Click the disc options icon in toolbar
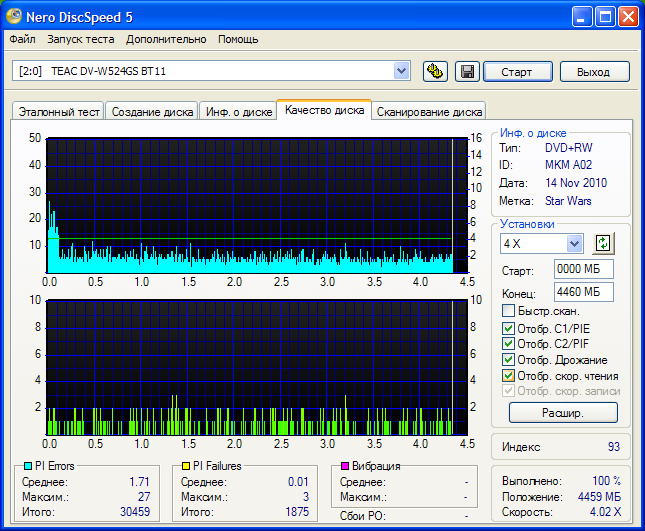The image size is (645, 531). coord(435,71)
